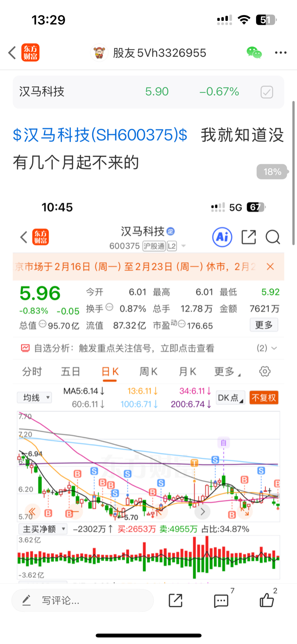The image size is (297, 644).
Task: Tap the MA5:6.14 moving average label
Action: (84, 391)
